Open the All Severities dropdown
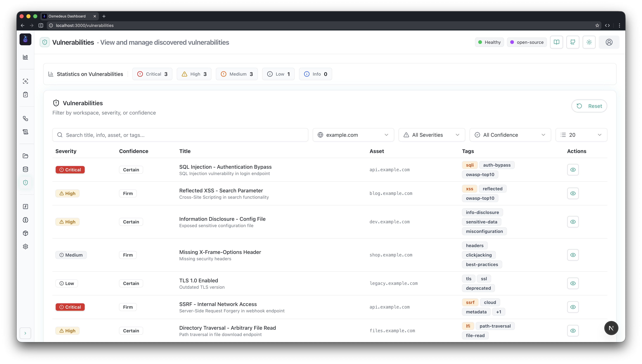 [x=432, y=135]
